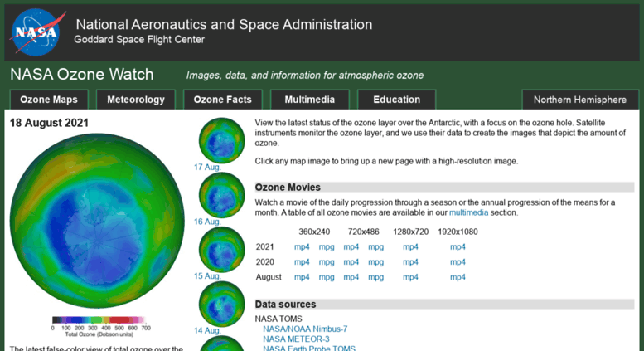Image resolution: width=644 pixels, height=351 pixels.
Task: Select the Ozone Facts tab
Action: point(223,100)
